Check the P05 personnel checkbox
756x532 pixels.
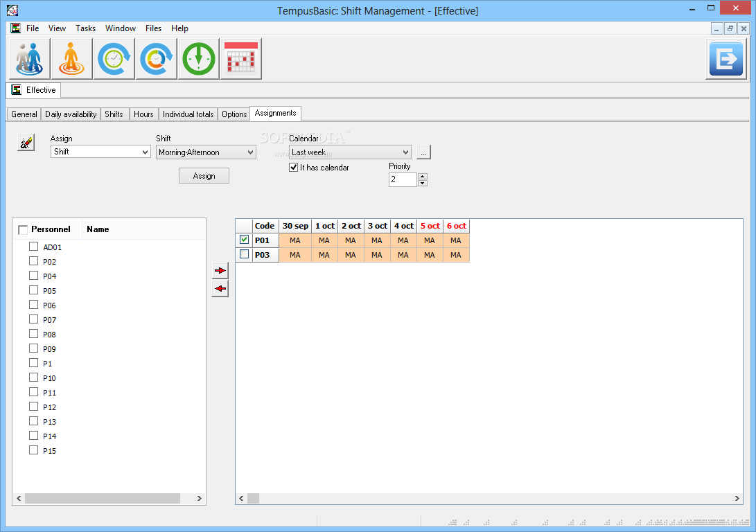pos(33,290)
